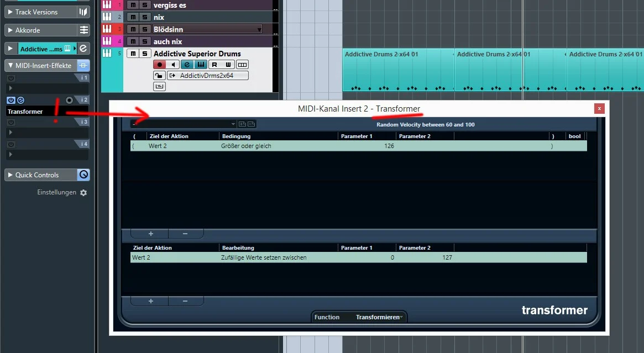
Task: Open the instrument keyboard icon on Addictive Superior Drums
Action: [x=201, y=65]
